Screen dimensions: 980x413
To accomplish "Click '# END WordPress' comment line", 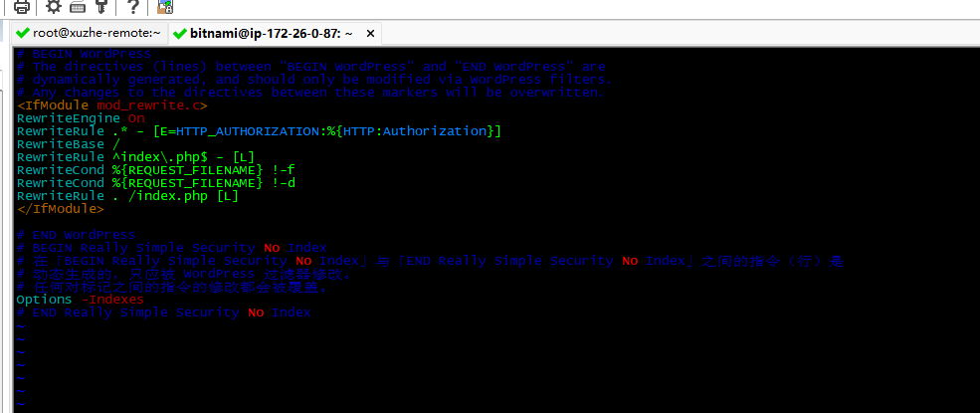I will [76, 235].
